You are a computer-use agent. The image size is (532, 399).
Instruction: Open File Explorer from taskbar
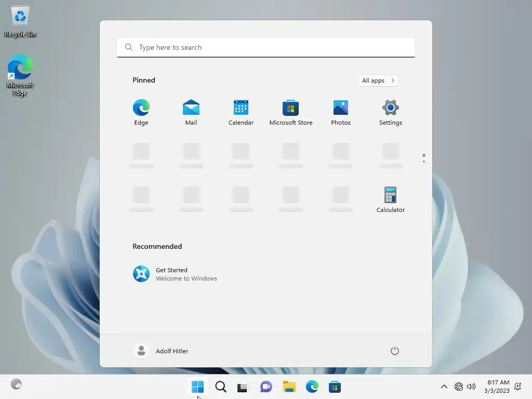[x=289, y=387]
